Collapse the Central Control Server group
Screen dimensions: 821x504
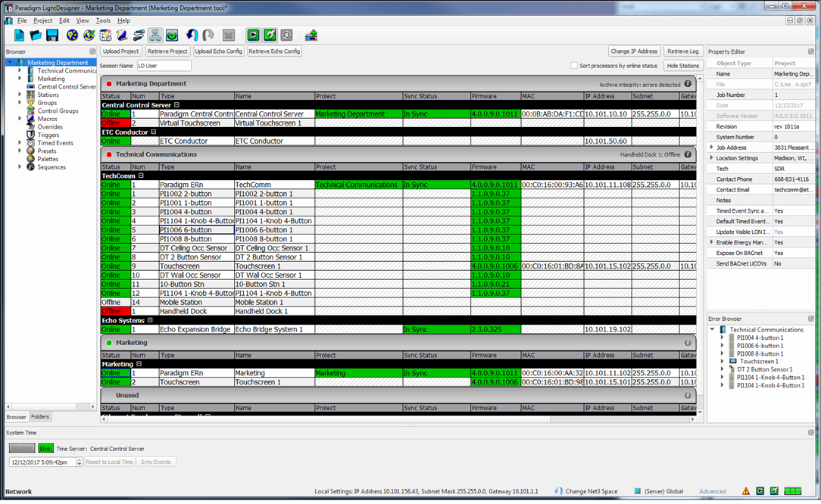click(176, 104)
